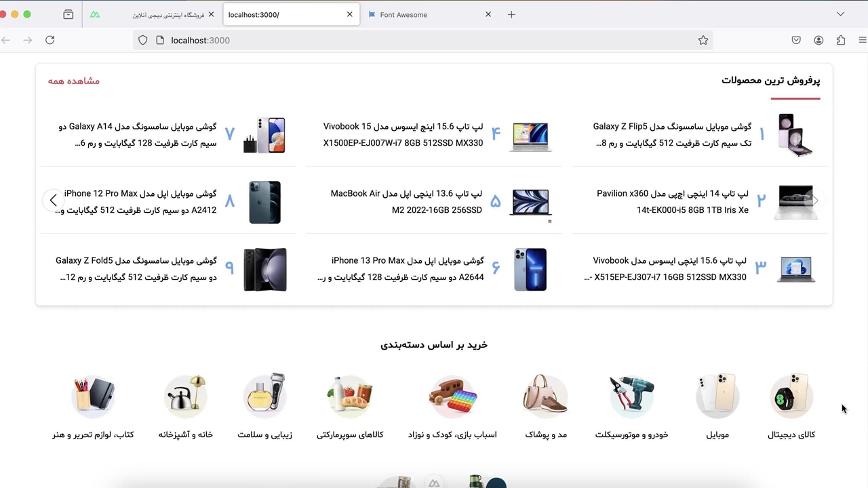Open the supermarket goods category icon
This screenshot has height=488, width=868.
(350, 396)
